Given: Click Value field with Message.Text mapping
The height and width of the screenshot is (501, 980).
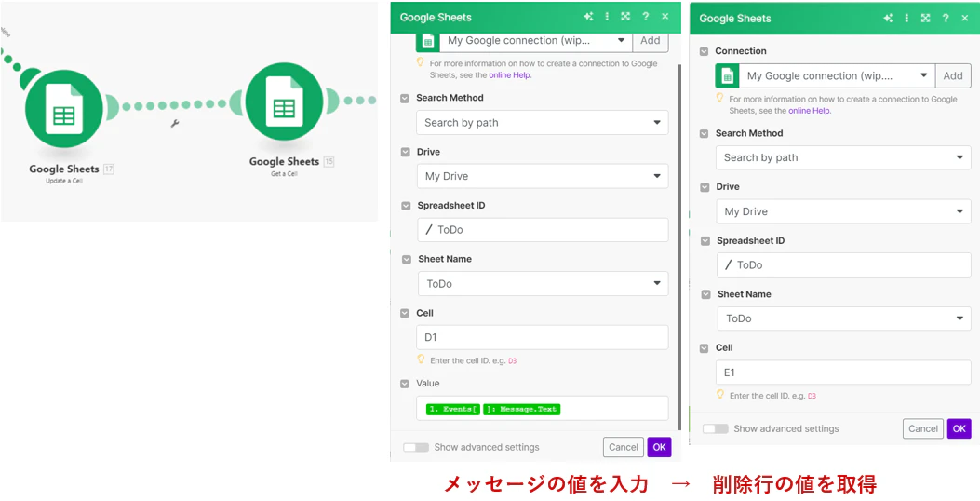Looking at the screenshot, I should [543, 409].
